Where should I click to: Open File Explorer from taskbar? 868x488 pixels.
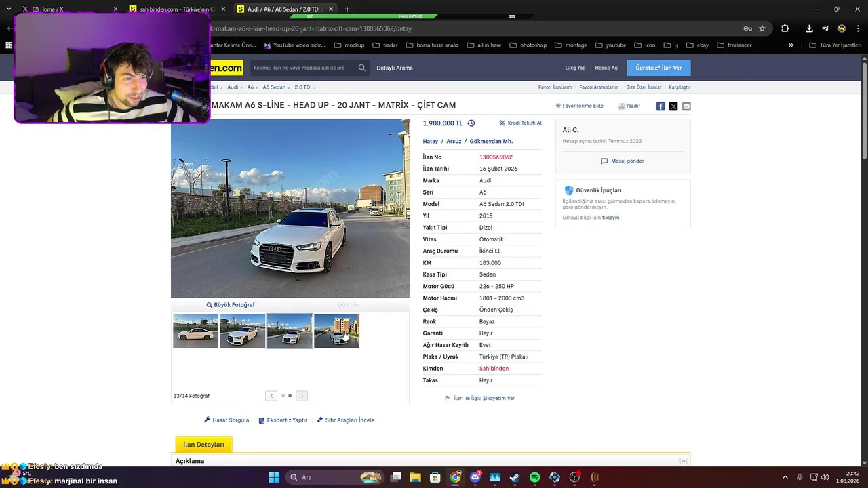[415, 477]
